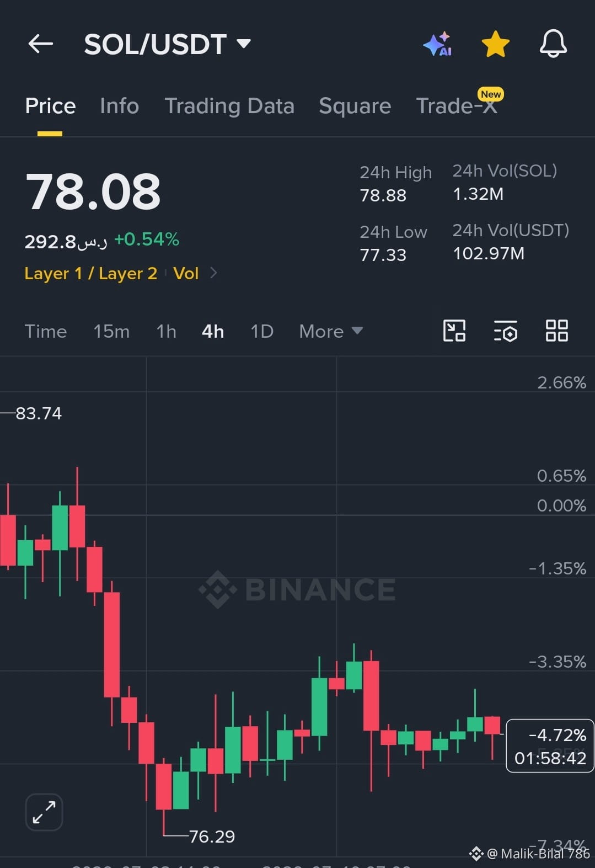
Task: Open Layer 1 / Layer 2 category link
Action: (x=91, y=273)
